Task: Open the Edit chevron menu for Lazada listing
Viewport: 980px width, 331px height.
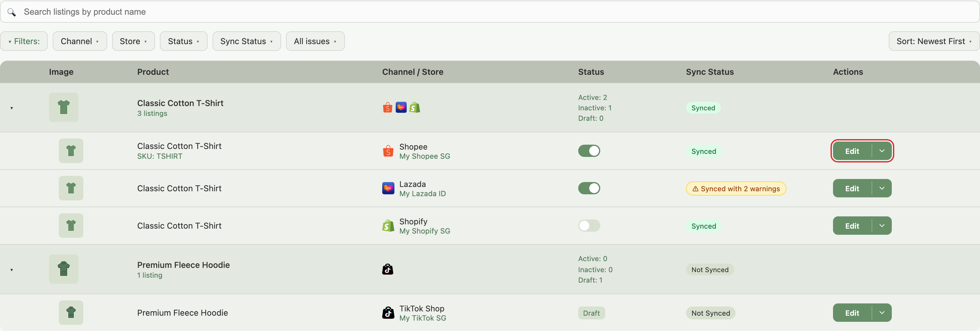Action: pyautogui.click(x=882, y=188)
